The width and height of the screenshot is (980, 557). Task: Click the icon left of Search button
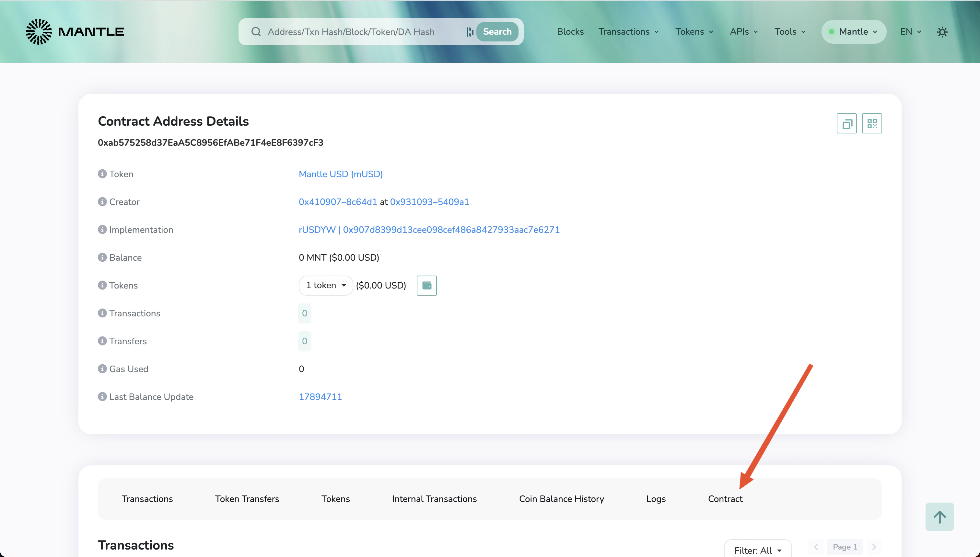(470, 32)
